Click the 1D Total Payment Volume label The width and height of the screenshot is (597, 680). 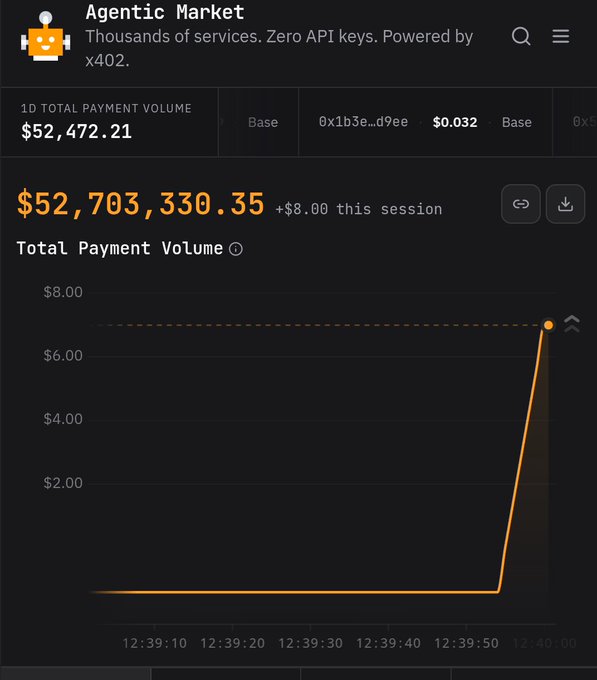point(106,108)
